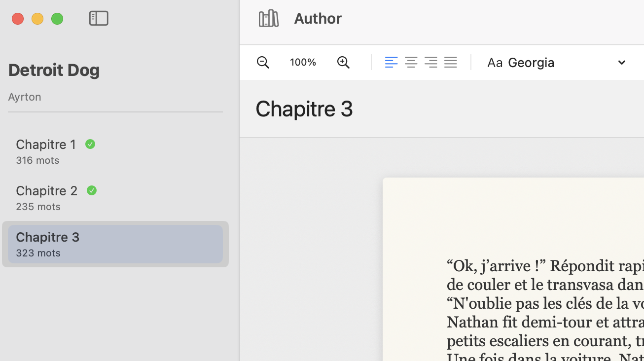Align text to the right
The height and width of the screenshot is (361, 644).
(x=430, y=62)
